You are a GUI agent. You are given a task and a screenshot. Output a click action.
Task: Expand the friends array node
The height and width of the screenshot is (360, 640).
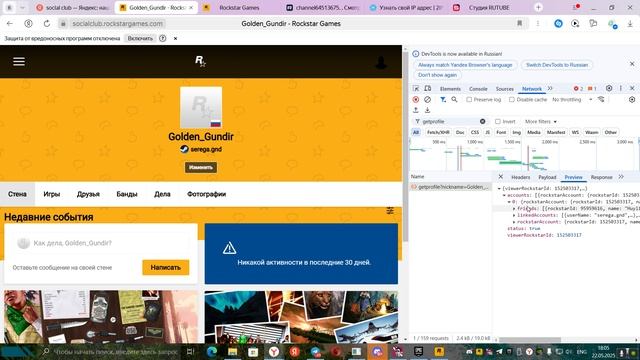click(x=514, y=209)
